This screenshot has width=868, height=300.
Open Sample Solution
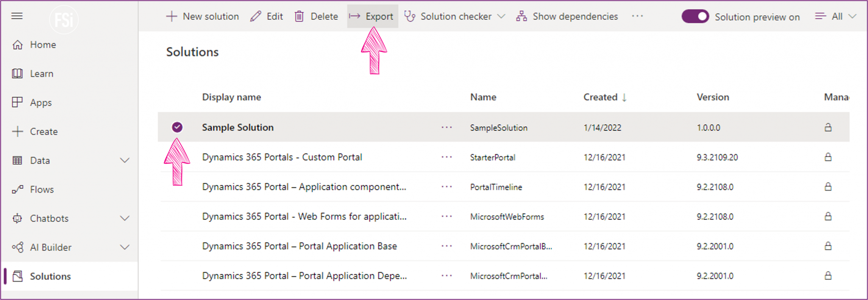[238, 127]
